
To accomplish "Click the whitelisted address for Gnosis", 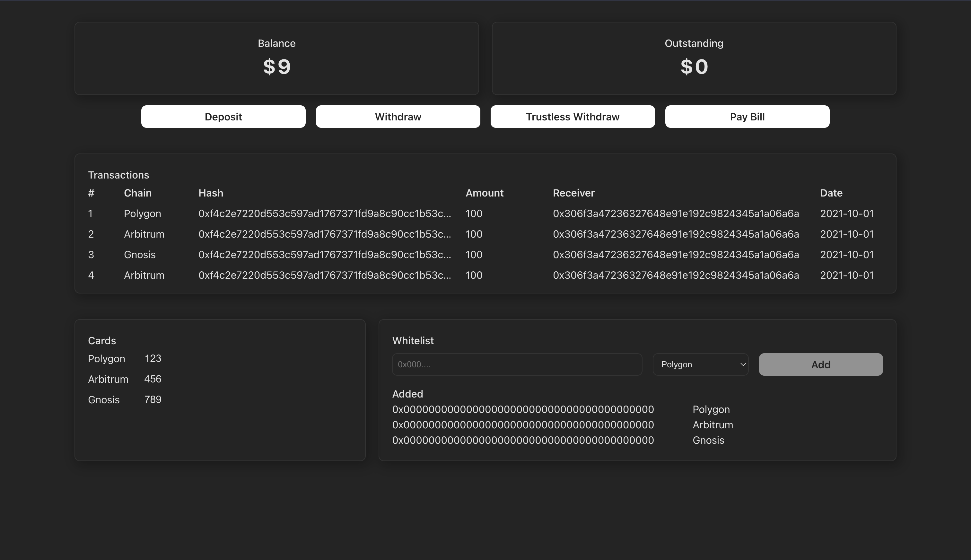I will [x=523, y=440].
